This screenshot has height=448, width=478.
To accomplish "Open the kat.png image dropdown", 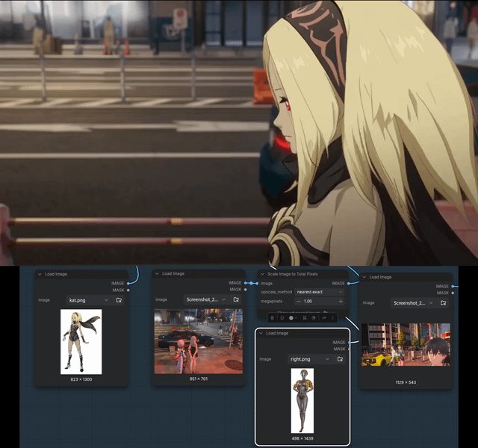I will pos(88,300).
